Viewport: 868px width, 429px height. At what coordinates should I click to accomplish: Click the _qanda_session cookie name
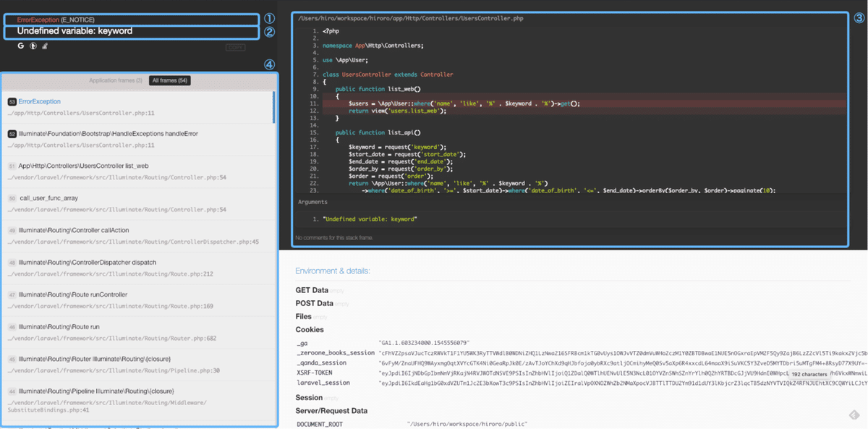(x=321, y=363)
